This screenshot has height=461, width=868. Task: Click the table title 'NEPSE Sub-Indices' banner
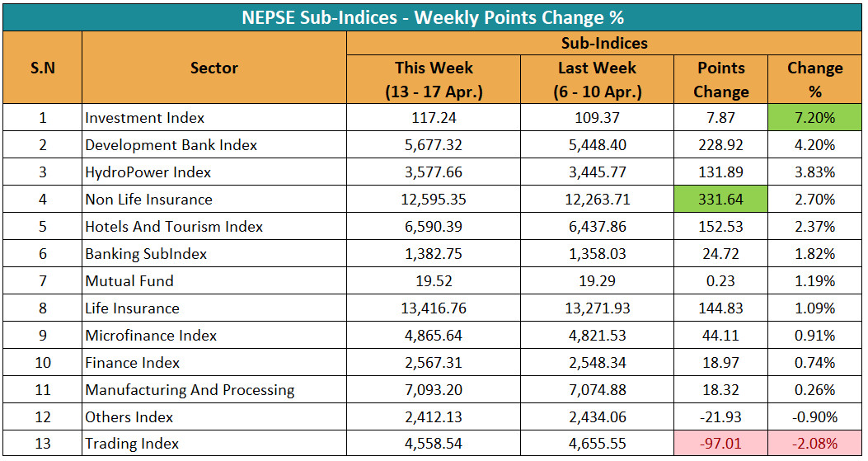433,17
